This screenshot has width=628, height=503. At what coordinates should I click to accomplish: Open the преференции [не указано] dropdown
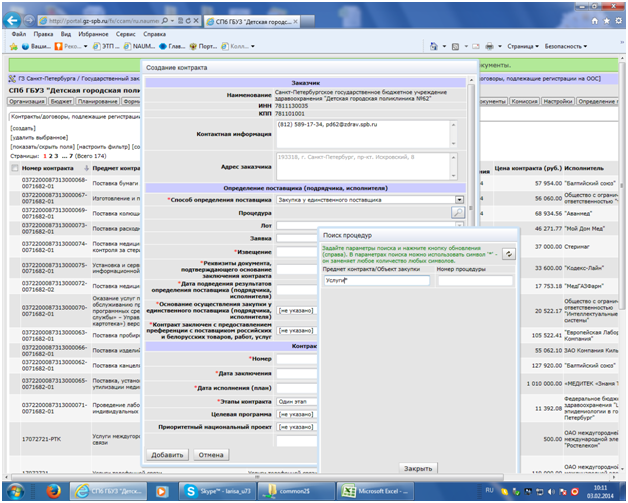tap(296, 331)
